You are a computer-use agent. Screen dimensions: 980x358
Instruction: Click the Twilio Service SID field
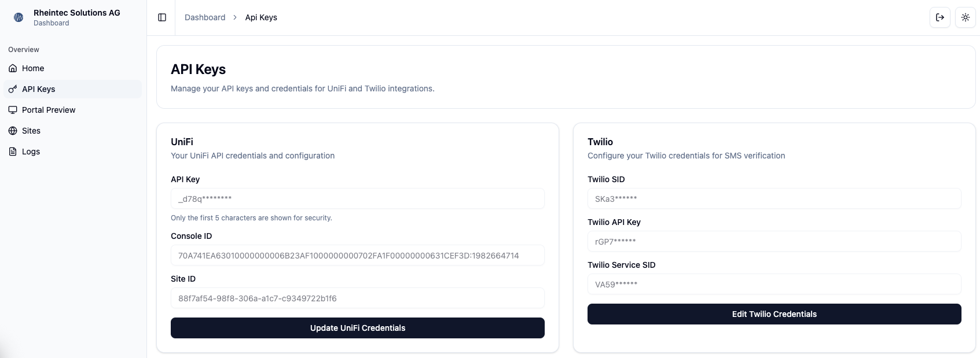pyautogui.click(x=774, y=284)
